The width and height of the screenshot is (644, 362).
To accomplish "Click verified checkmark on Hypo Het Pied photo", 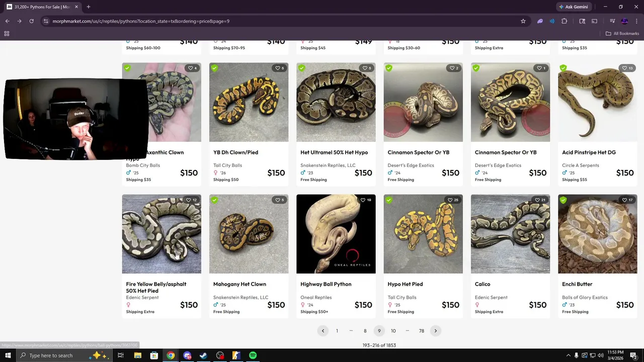I will 389,200.
